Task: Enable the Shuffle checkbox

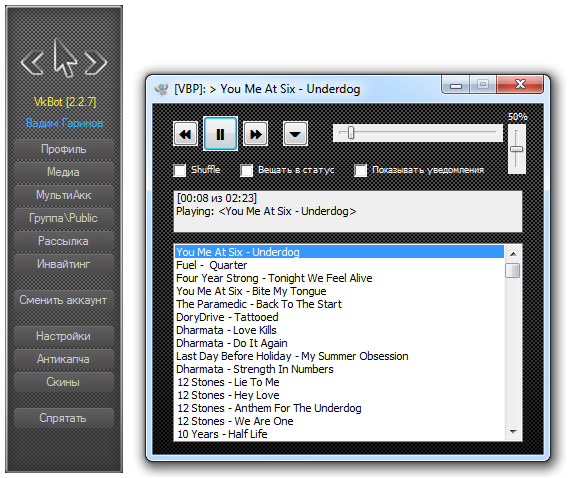Action: [x=180, y=170]
